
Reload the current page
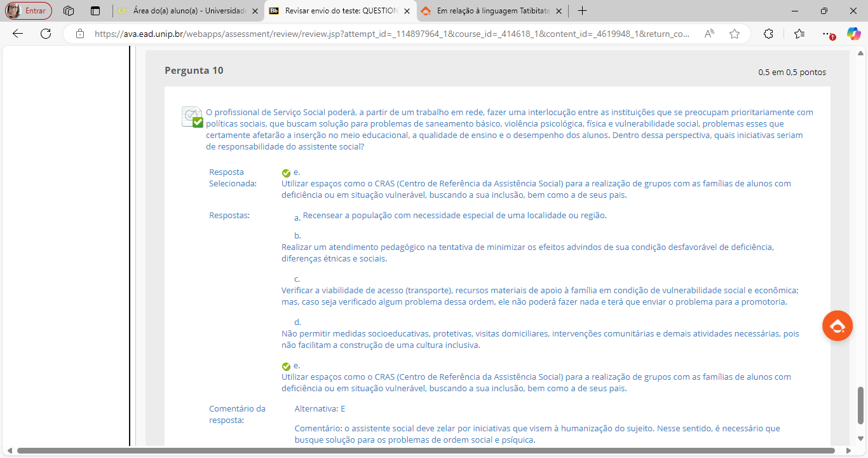point(46,34)
